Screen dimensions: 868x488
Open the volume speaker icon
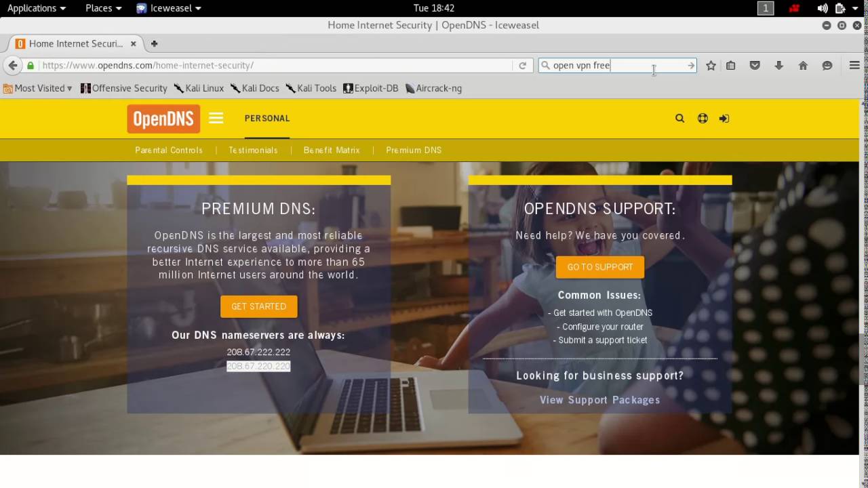[823, 8]
